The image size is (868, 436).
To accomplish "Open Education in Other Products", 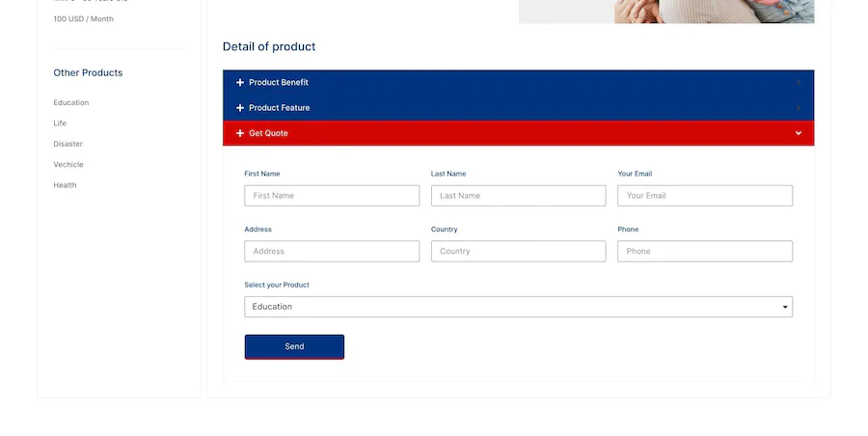I will pyautogui.click(x=71, y=102).
